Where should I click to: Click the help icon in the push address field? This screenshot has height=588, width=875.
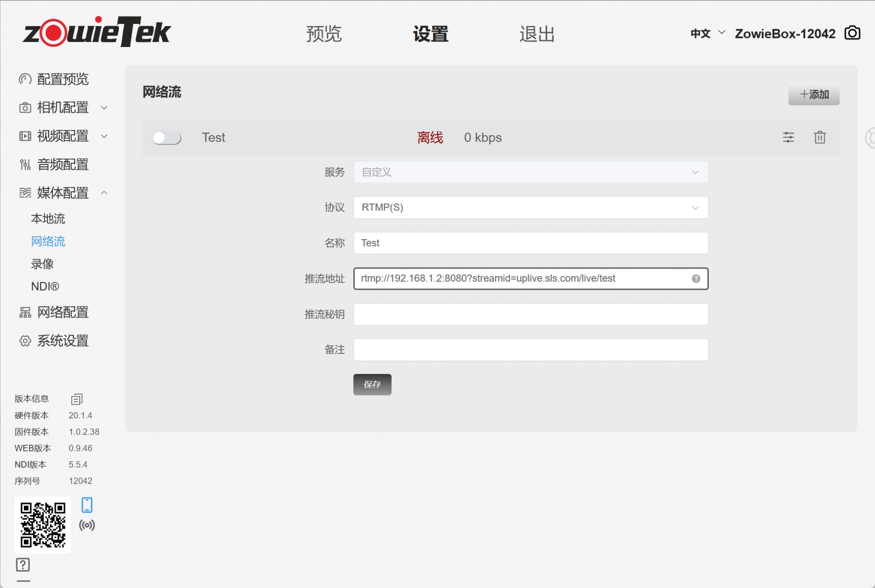(x=696, y=279)
